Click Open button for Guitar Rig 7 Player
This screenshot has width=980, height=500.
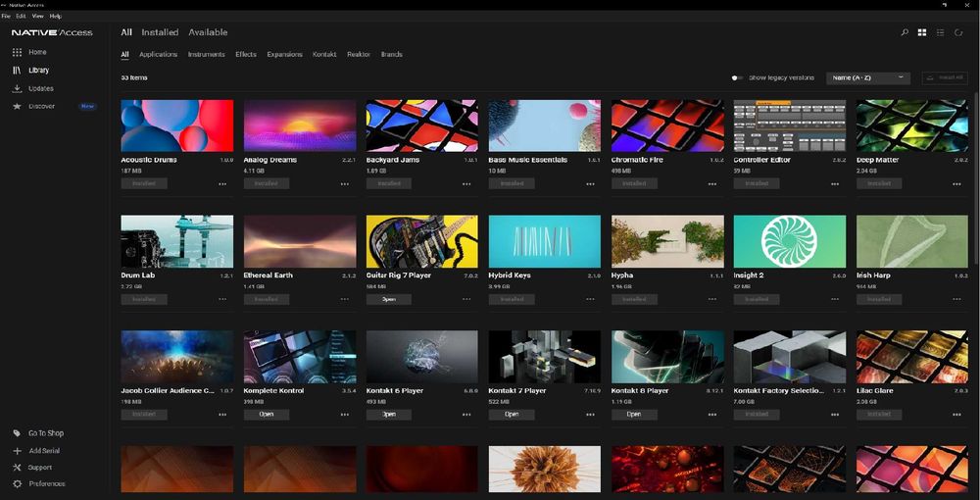[389, 299]
